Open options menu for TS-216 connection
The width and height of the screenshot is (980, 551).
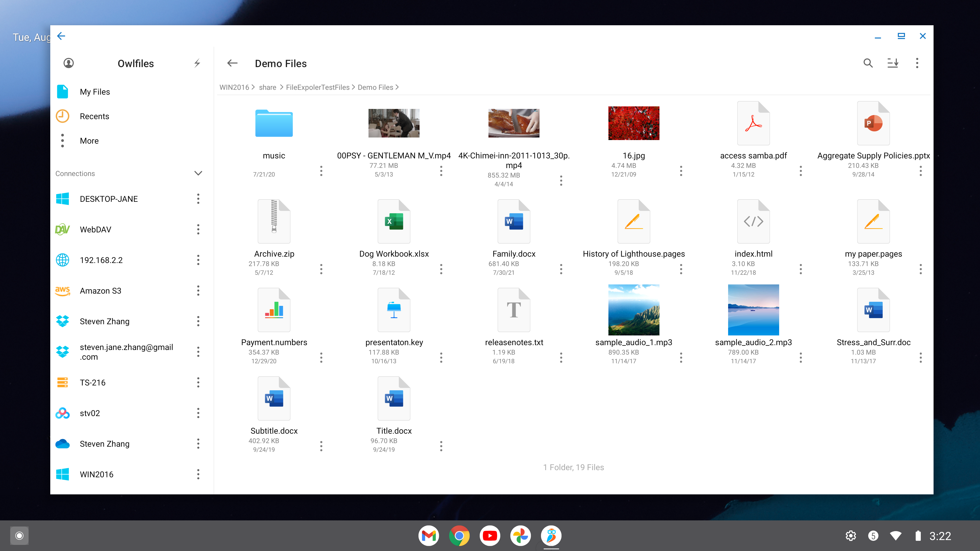[x=198, y=383]
